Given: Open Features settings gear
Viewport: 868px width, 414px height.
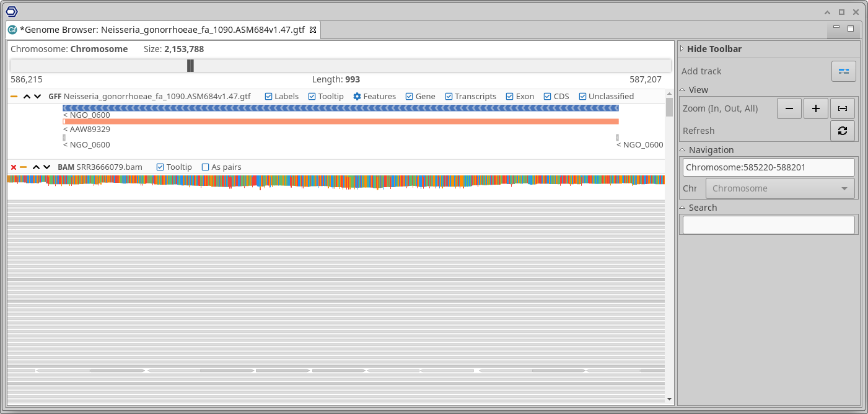Looking at the screenshot, I should click(x=357, y=97).
